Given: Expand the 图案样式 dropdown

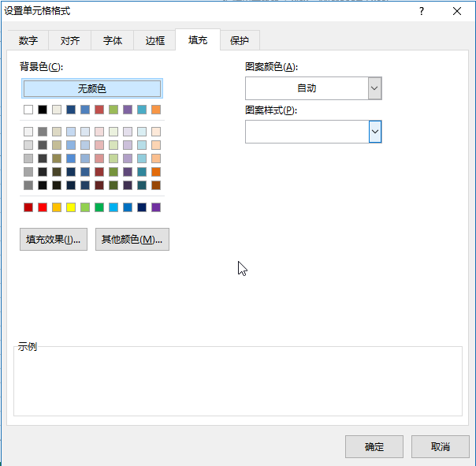Looking at the screenshot, I should [x=375, y=132].
